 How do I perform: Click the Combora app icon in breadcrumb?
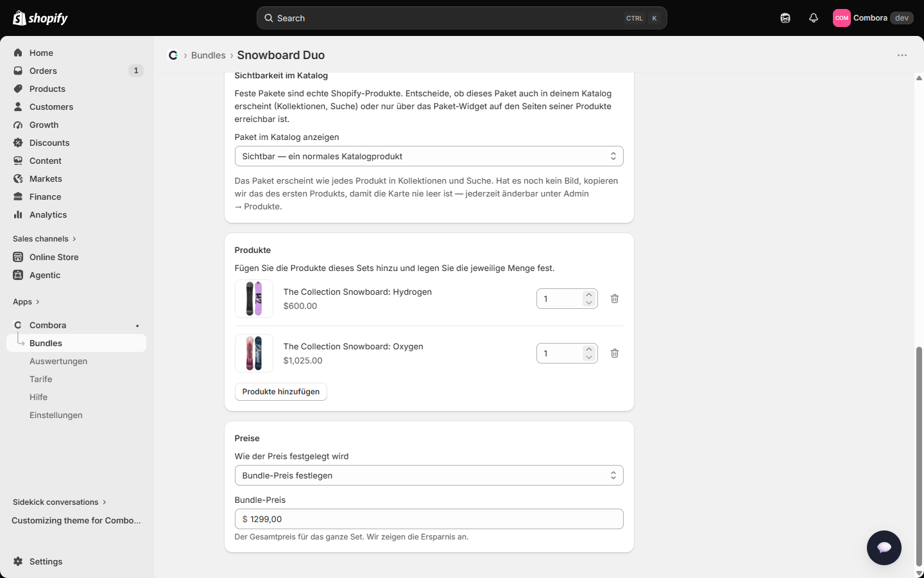(x=173, y=55)
